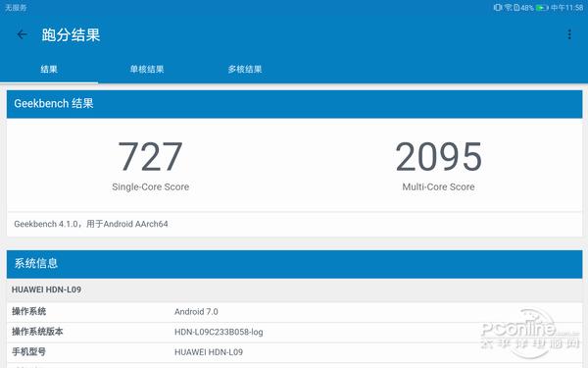Screen dimensions: 588x368
Task: Click the multi-core score 2095
Action: point(438,157)
